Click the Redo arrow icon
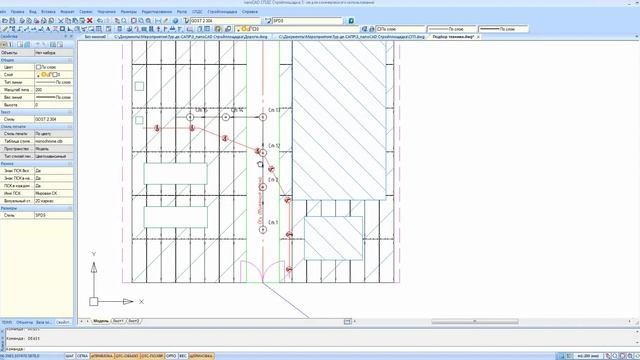The height and width of the screenshot is (360, 640). point(107,20)
